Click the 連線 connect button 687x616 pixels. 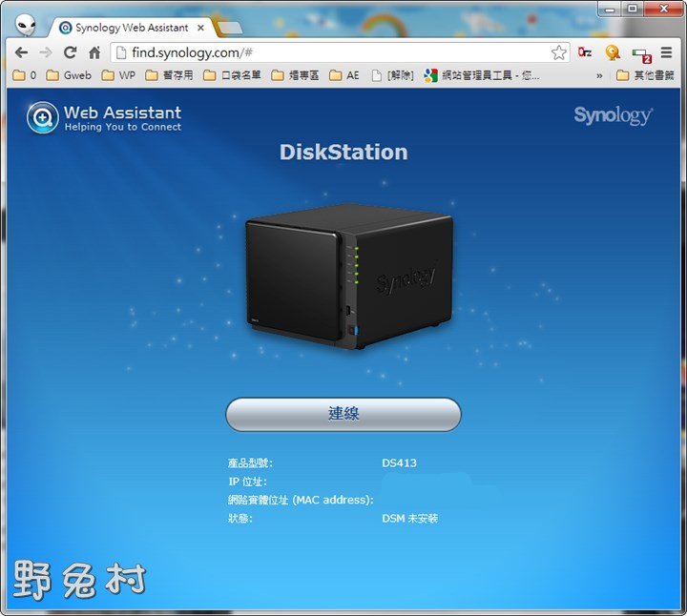point(343,414)
